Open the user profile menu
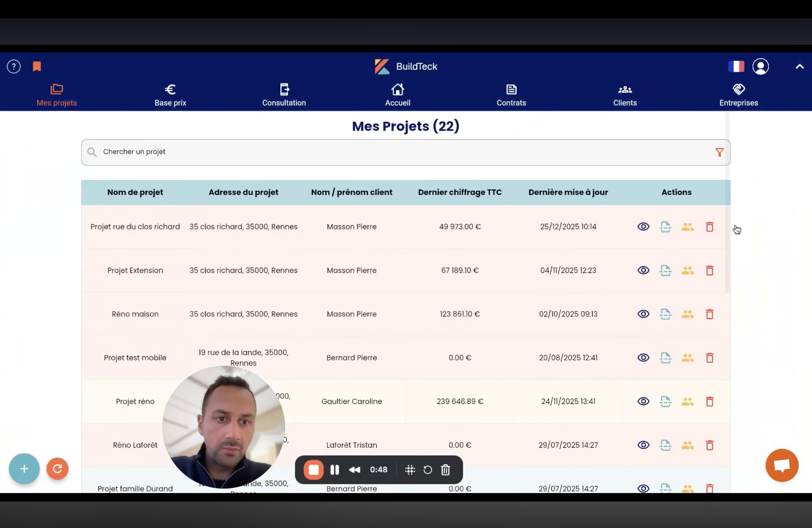The height and width of the screenshot is (528, 812). 761,67
